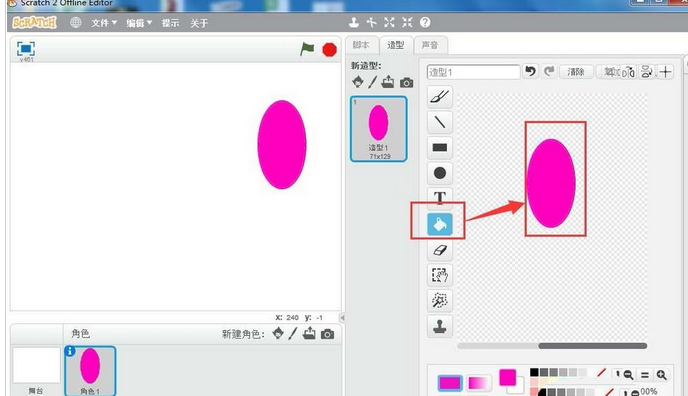This screenshot has width=688, height=396.
Task: Choose new sprite from library
Action: tap(278, 334)
